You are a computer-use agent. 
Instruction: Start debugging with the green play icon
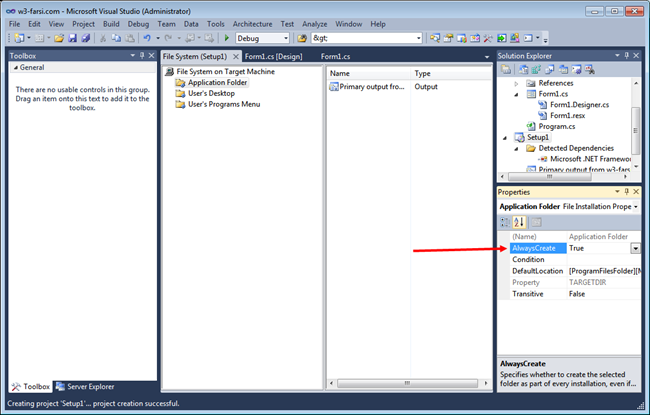click(x=226, y=38)
